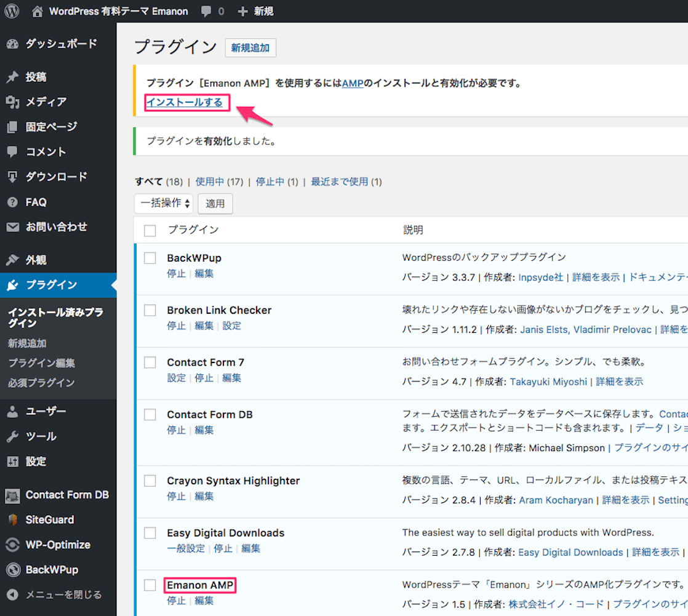
Task: Click 設定 under Broken Link Checker
Action: [231, 326]
